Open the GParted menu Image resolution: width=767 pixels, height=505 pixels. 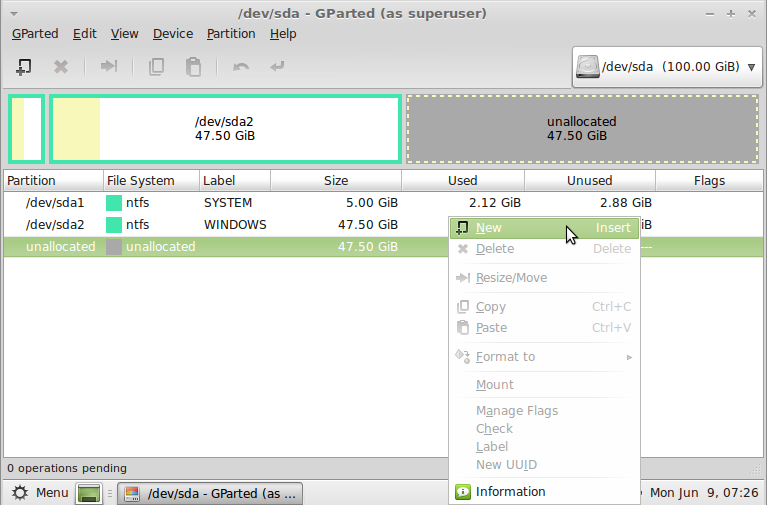[35, 34]
